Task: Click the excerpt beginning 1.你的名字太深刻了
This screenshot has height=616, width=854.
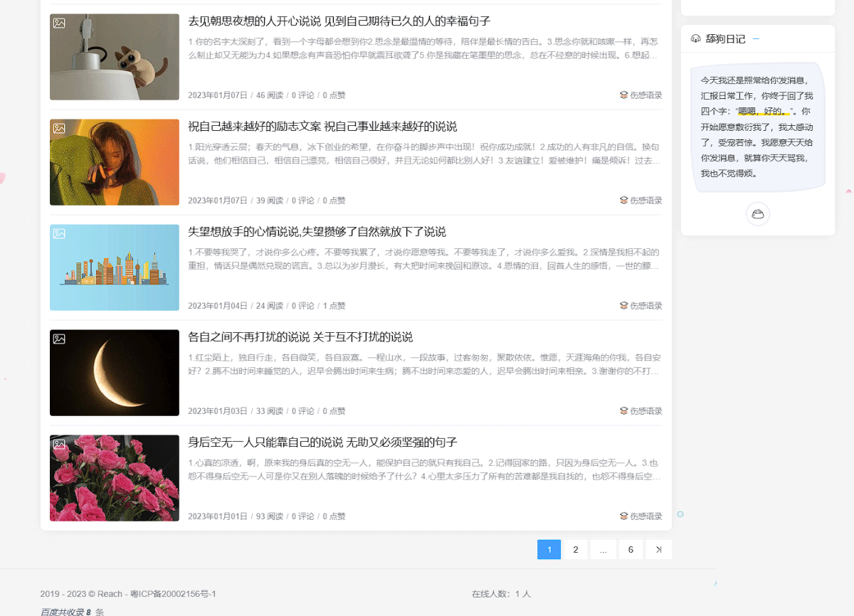Action: point(425,48)
